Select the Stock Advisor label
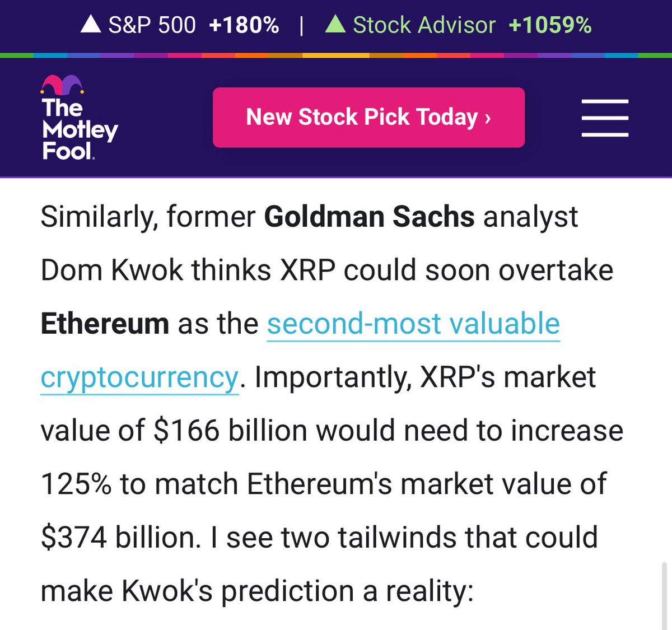The height and width of the screenshot is (630, 672). click(424, 25)
